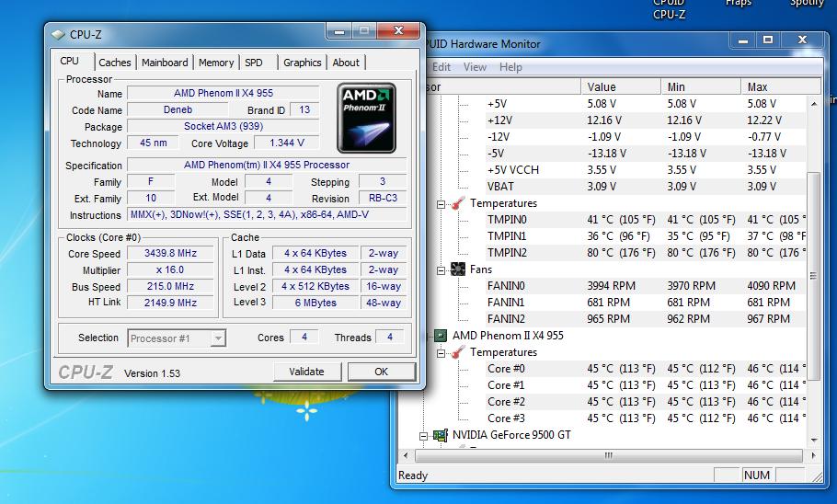This screenshot has height=504, width=837.
Task: Click the Value column header
Action: click(x=621, y=87)
